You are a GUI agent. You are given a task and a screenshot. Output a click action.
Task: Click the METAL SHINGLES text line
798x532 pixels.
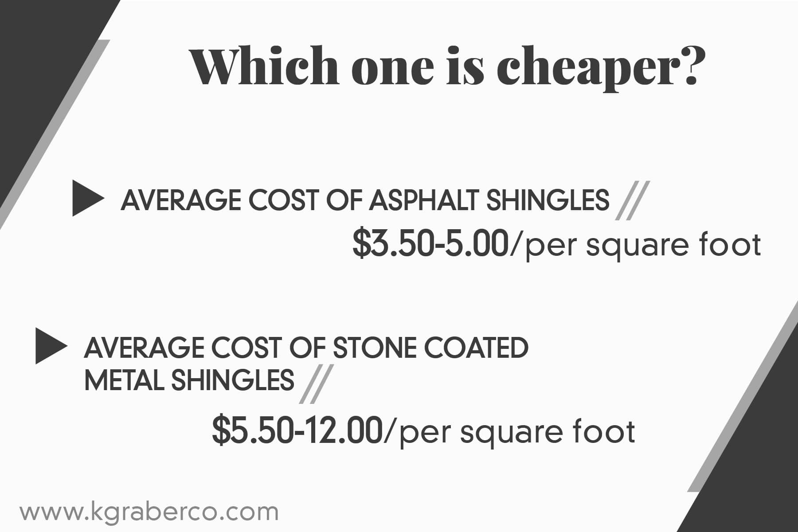pos(189,380)
